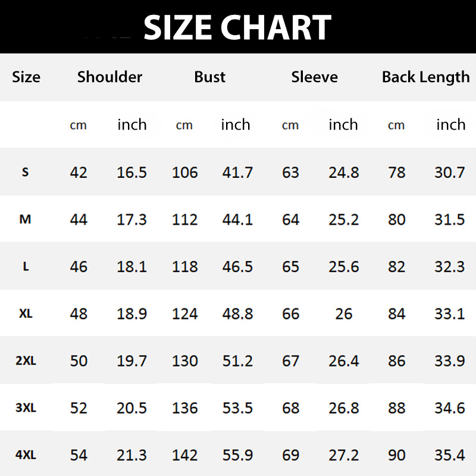Click the 106 bust cm value
Image resolution: width=476 pixels, height=476 pixels.
tap(184, 173)
